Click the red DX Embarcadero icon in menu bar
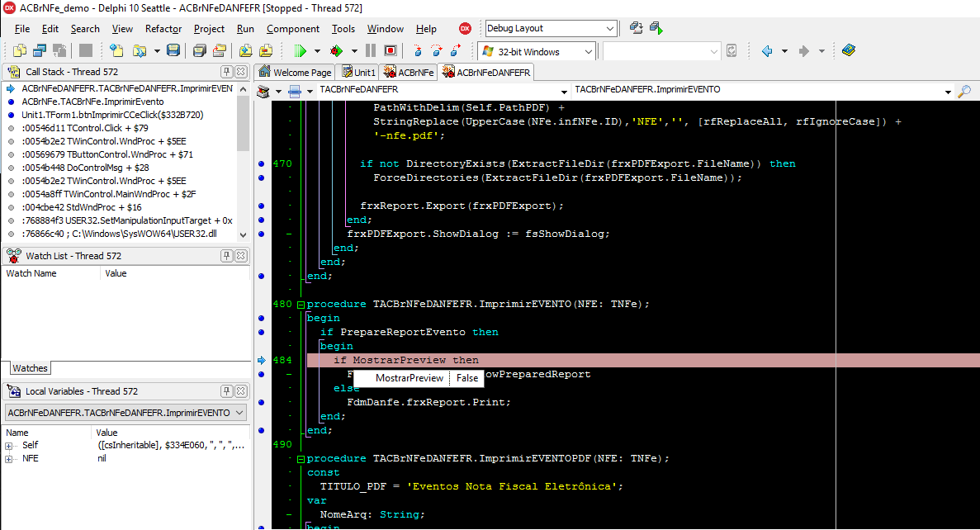 465,28
